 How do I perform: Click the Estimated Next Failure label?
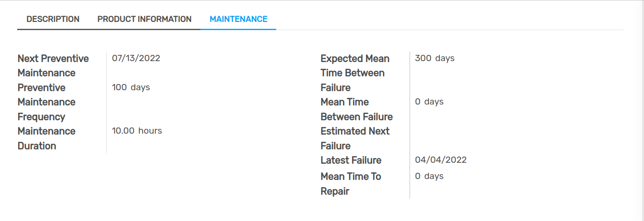pos(355,138)
